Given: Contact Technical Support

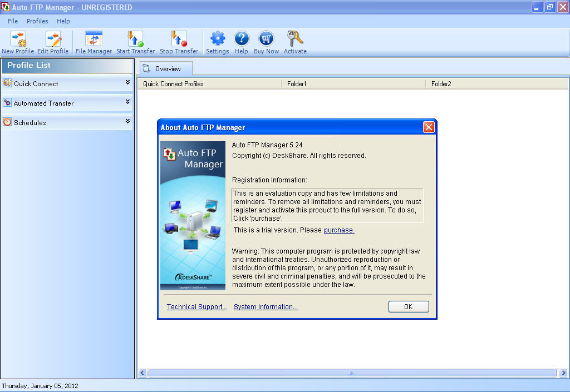Looking at the screenshot, I should tap(196, 306).
